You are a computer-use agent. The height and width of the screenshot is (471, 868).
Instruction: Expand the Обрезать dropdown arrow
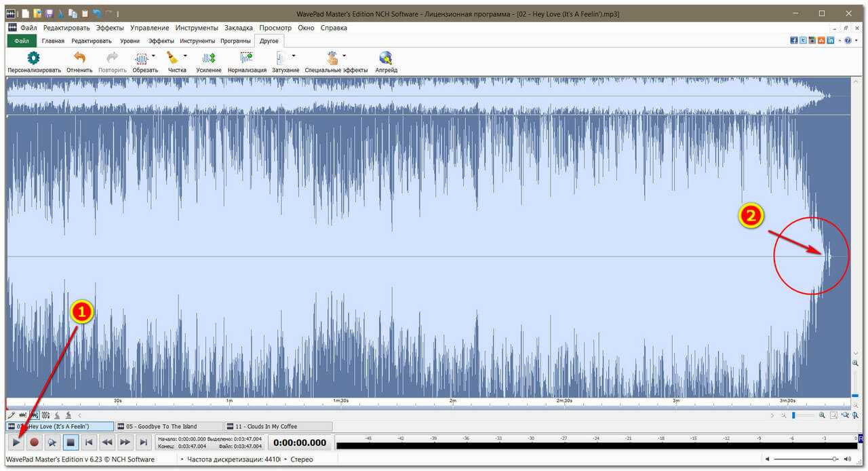click(153, 56)
